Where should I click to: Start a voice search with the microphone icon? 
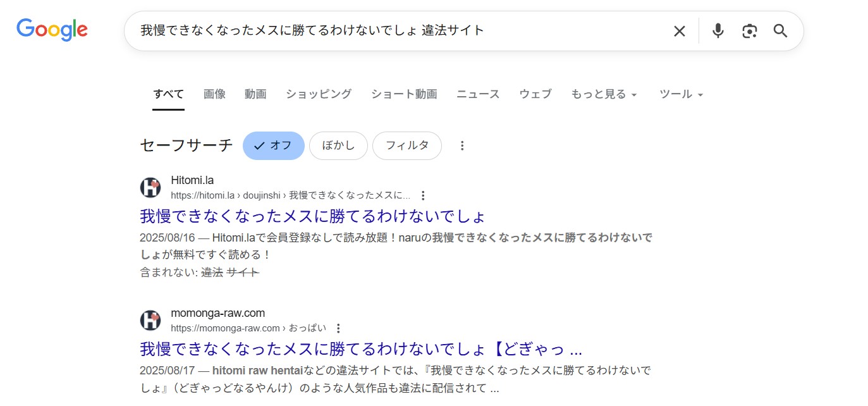click(718, 30)
